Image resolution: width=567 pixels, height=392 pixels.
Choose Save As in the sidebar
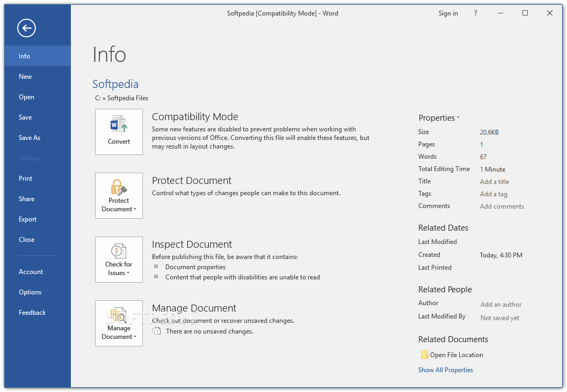coord(38,138)
